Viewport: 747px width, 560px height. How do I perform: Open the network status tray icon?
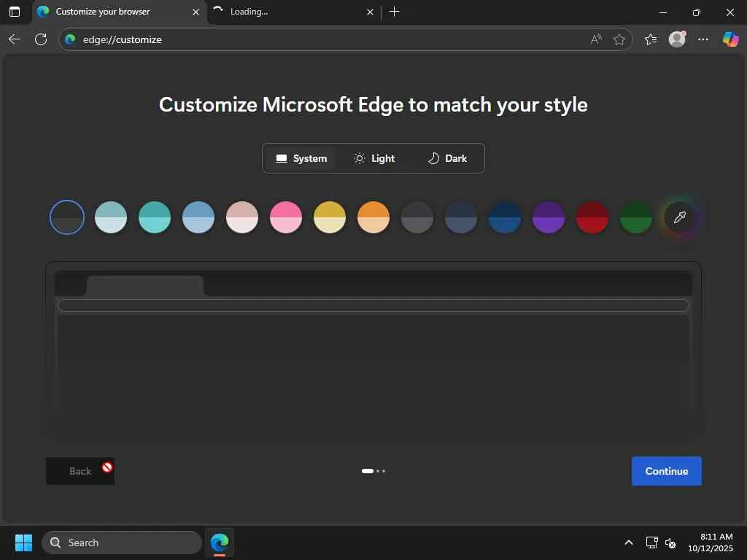[651, 542]
